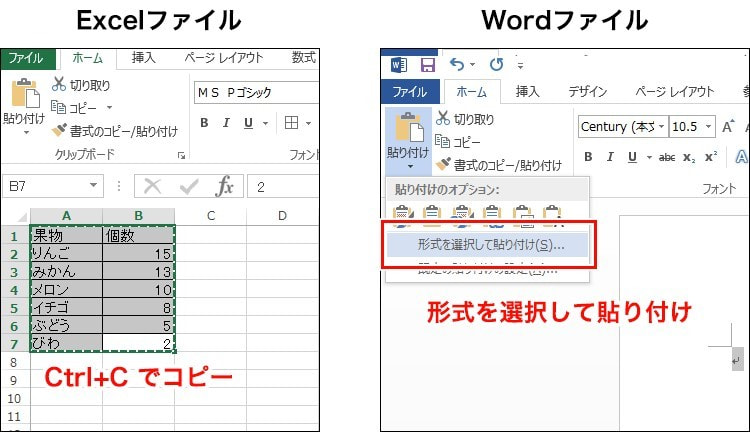Click 書式のコピー/貼り付け brush in Word
Screen dimensions: 750x433
pyautogui.click(x=443, y=164)
